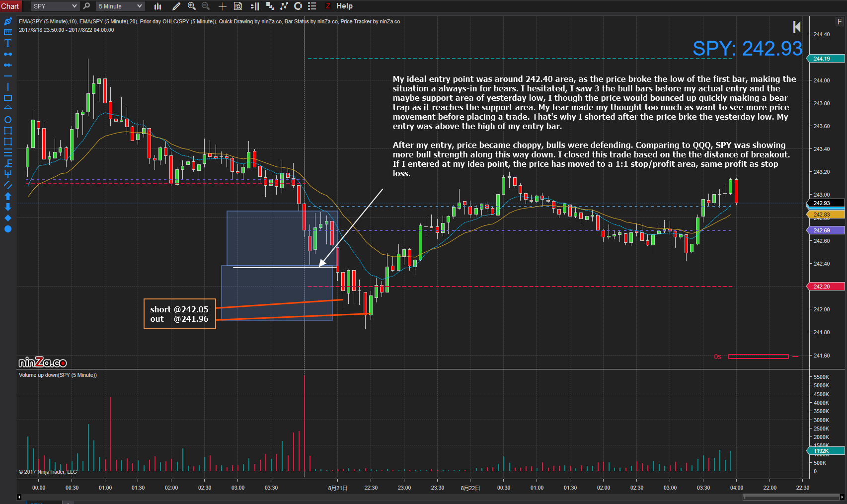The height and width of the screenshot is (504, 847).
Task: Open the drawing tools pencil menu
Action: coord(176,6)
